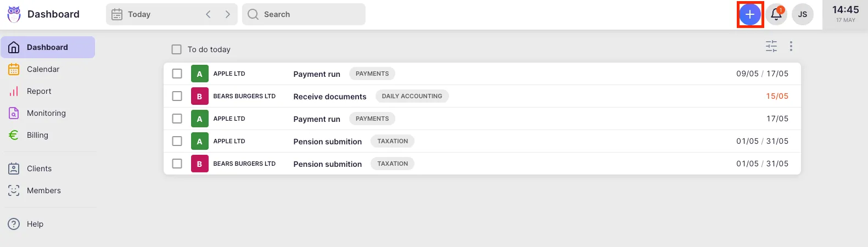The height and width of the screenshot is (247, 868).
Task: Click the Help question mark icon
Action: 14,224
